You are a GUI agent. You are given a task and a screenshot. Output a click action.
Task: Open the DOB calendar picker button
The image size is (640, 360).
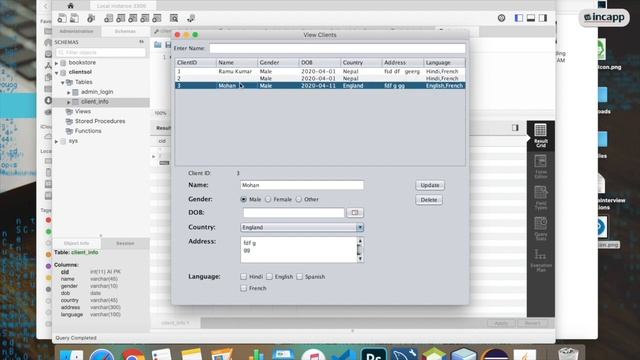(x=355, y=213)
